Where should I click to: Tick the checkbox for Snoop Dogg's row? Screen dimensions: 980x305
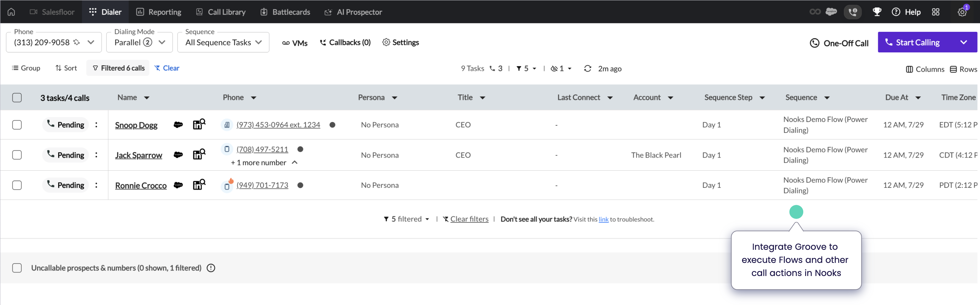pyautogui.click(x=17, y=125)
